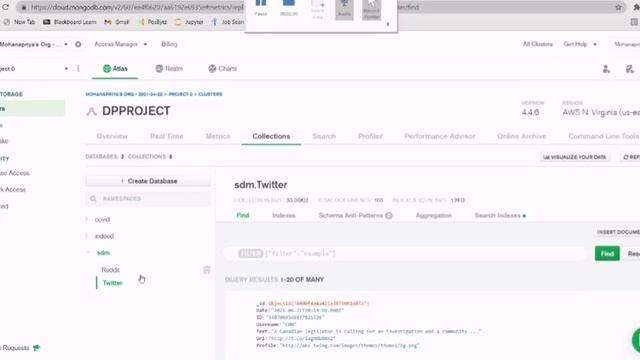This screenshot has width=640, height=360.
Task: Open the Project 0 selector dropdown
Action: [x=33, y=69]
